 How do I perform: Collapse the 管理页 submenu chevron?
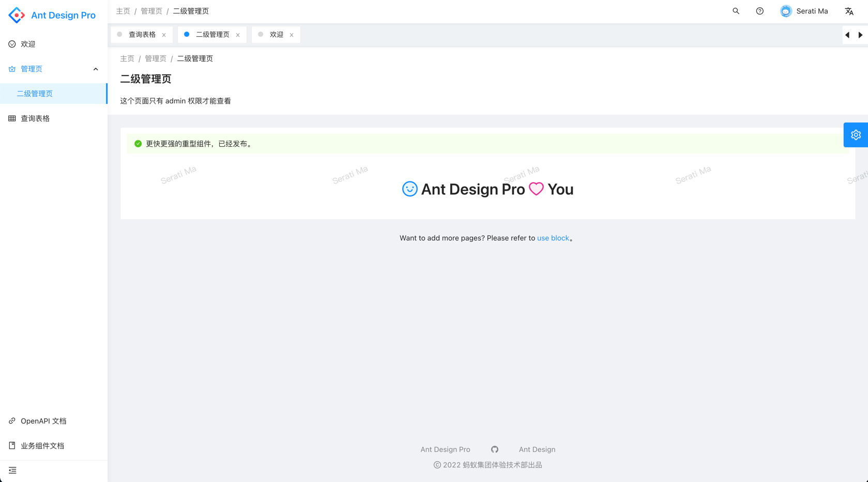[x=96, y=69]
